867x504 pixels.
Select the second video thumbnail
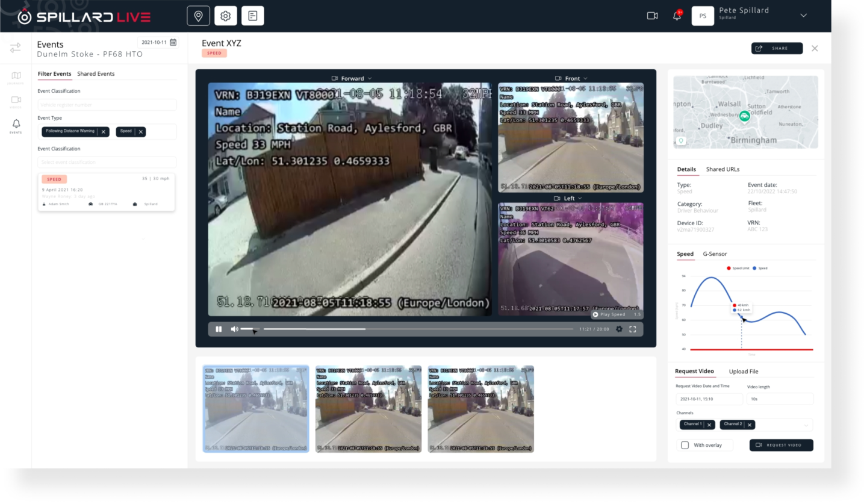point(368,408)
